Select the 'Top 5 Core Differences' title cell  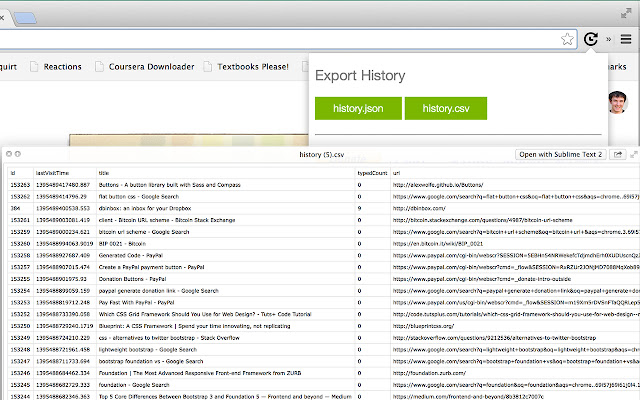point(225,397)
